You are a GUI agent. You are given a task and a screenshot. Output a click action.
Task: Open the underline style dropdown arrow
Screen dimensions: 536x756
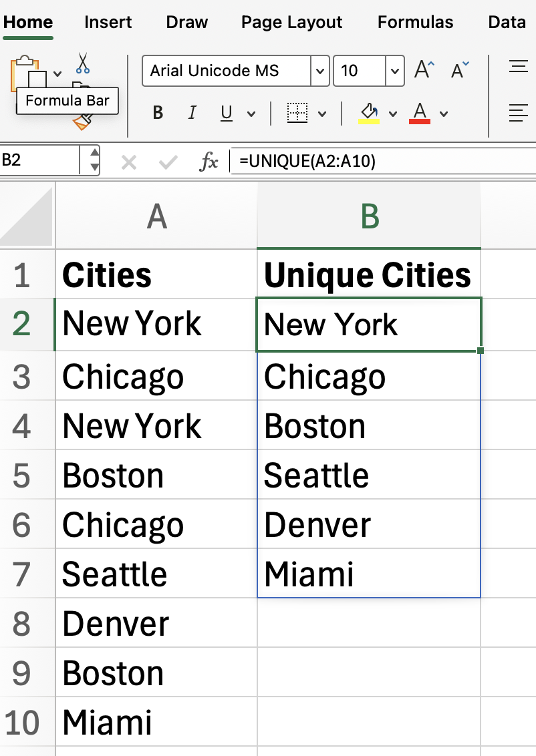251,114
